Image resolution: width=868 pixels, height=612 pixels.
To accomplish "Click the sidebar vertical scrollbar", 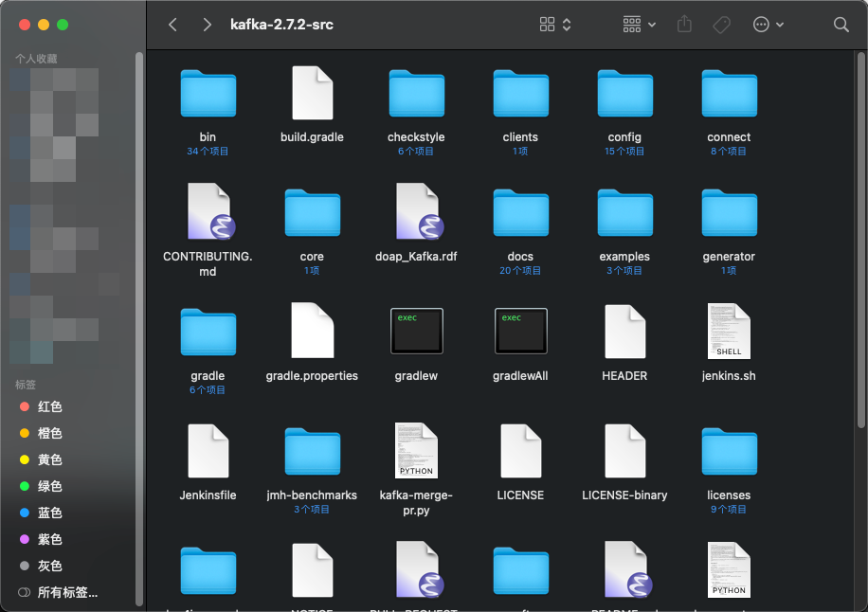I will (x=139, y=330).
